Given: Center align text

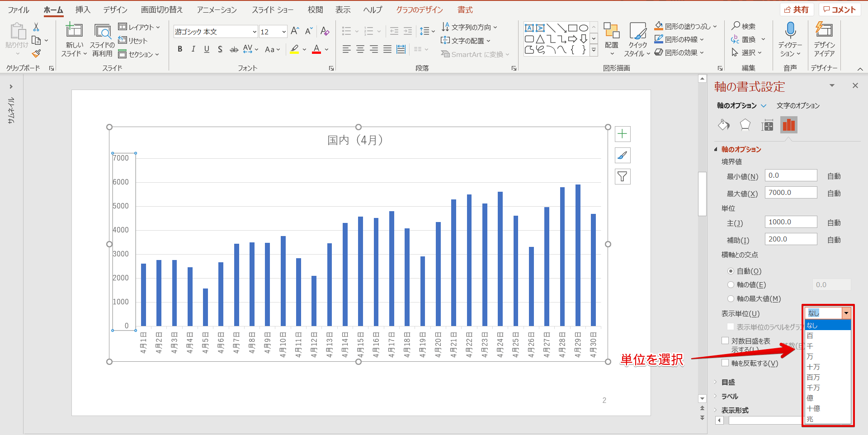Looking at the screenshot, I should (360, 49).
